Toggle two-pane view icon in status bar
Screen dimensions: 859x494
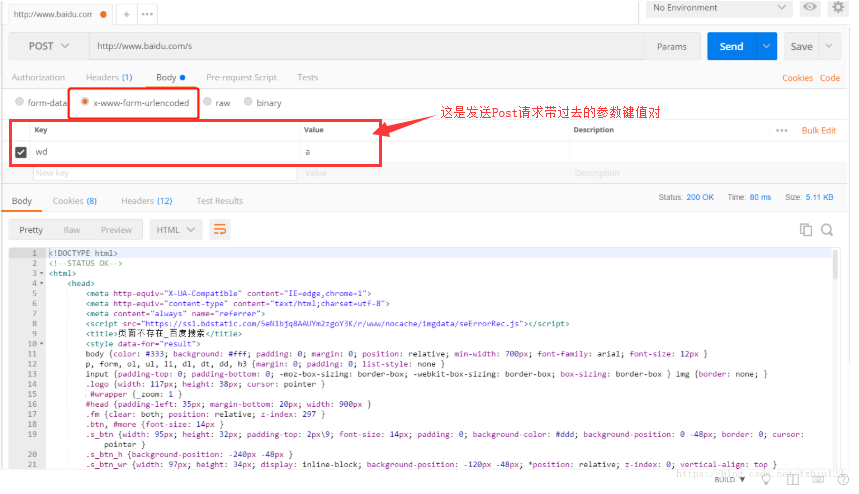click(x=793, y=480)
